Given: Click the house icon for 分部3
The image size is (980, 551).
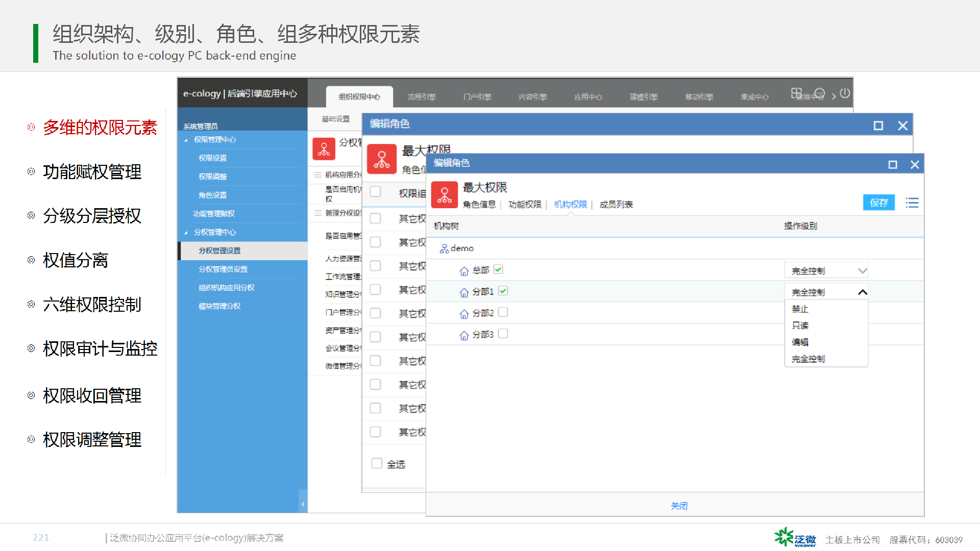Looking at the screenshot, I should tap(464, 335).
